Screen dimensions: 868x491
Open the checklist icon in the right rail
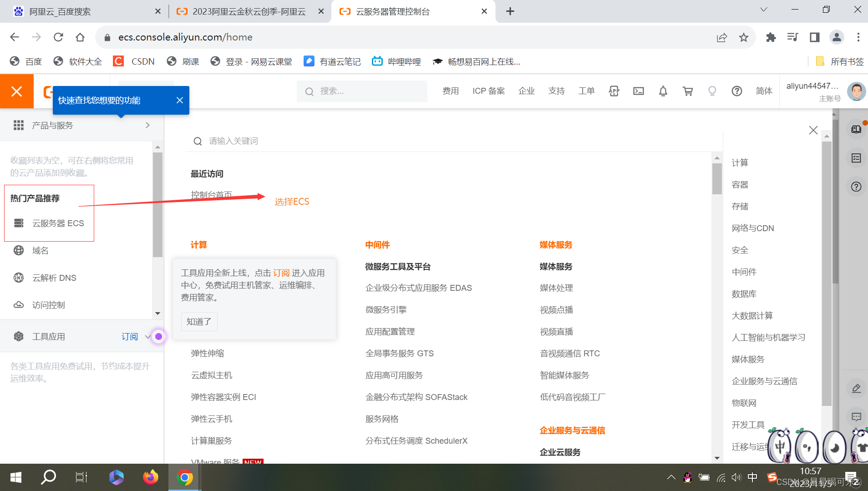coord(856,158)
